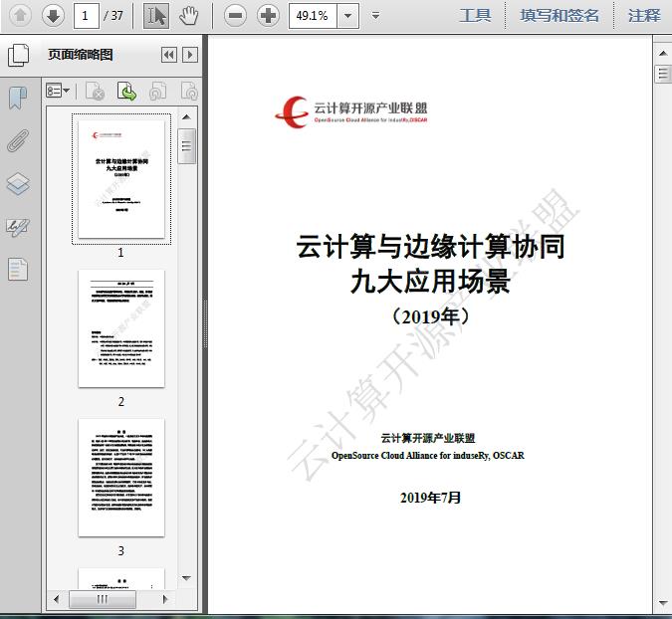Click the 49.1% zoom value field
Screen dimensions: 672x619
tap(314, 16)
